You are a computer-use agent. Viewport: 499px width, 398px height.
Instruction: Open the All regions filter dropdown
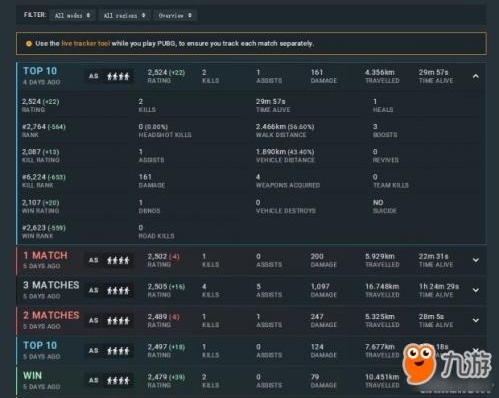point(124,15)
